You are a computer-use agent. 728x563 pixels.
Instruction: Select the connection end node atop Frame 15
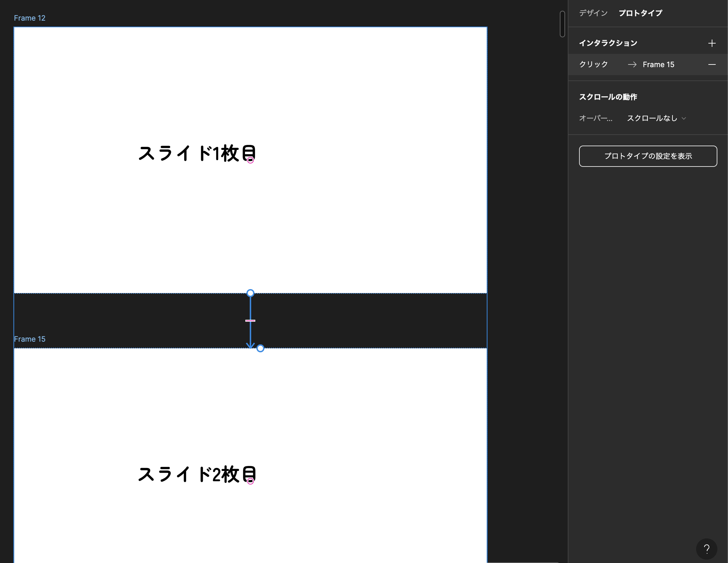point(260,348)
